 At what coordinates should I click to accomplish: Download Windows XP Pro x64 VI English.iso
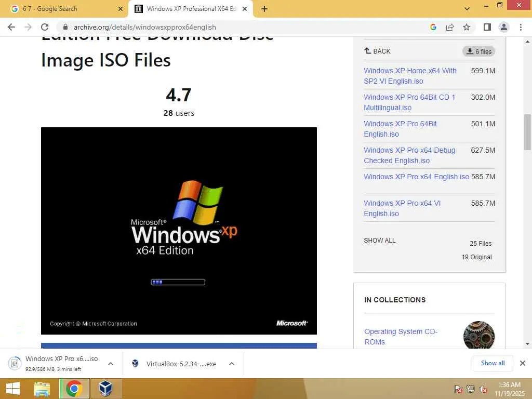(x=402, y=208)
